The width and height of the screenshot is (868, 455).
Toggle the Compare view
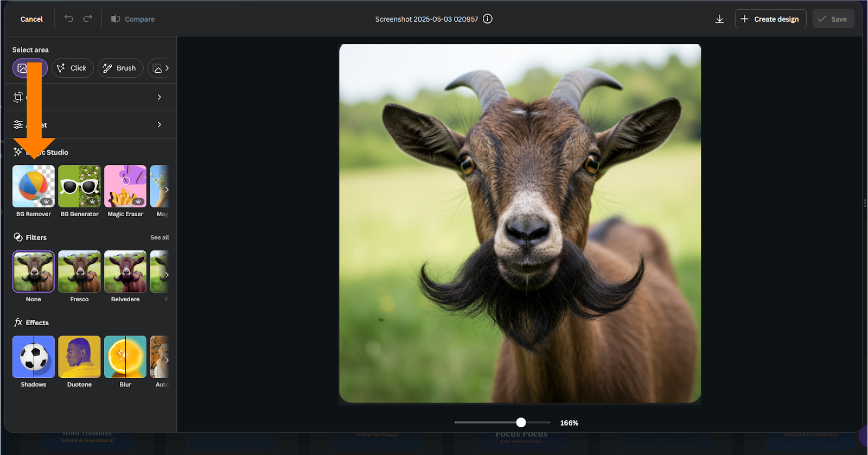tap(133, 19)
